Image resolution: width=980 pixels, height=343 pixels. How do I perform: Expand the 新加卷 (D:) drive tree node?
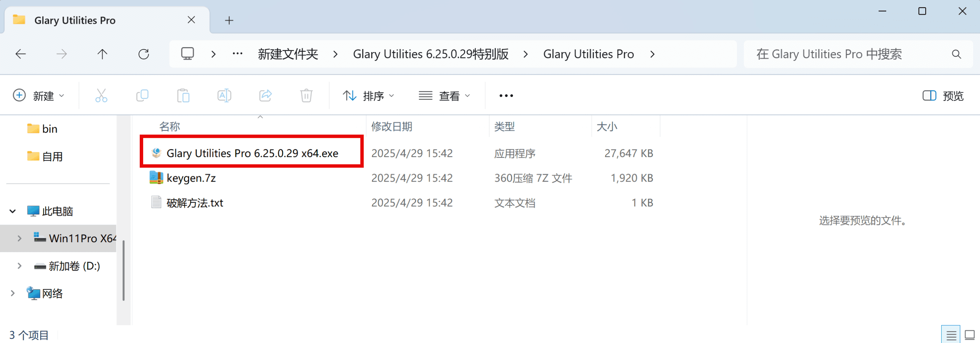click(20, 266)
